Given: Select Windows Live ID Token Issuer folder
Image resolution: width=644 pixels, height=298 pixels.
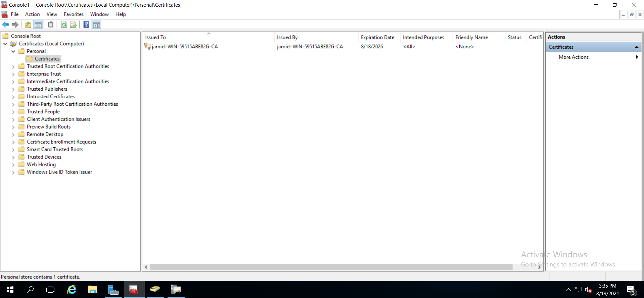Looking at the screenshot, I should 59,172.
